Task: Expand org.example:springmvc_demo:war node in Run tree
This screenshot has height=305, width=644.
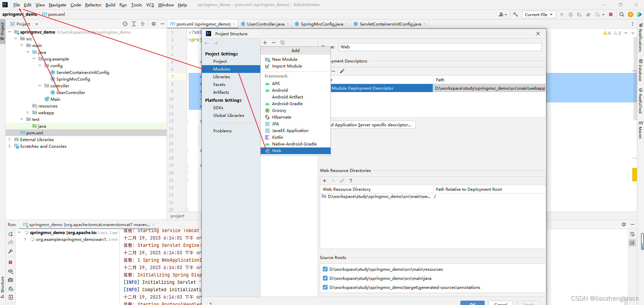Action: pos(25,239)
